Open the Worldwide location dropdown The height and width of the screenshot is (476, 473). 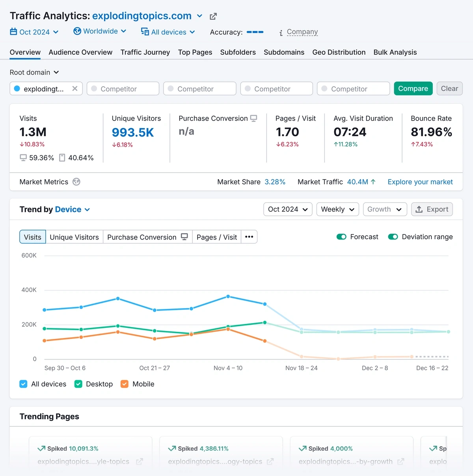(100, 31)
